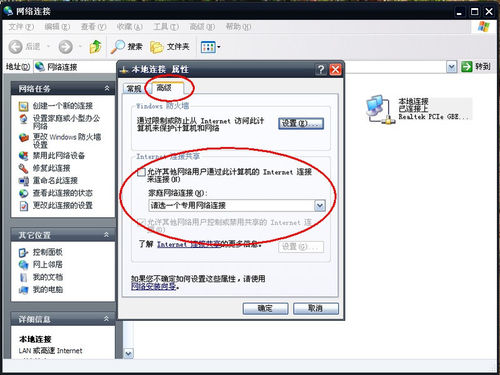The image size is (500, 375).
Task: Click the 已连接上 status text
Action: pos(413,109)
